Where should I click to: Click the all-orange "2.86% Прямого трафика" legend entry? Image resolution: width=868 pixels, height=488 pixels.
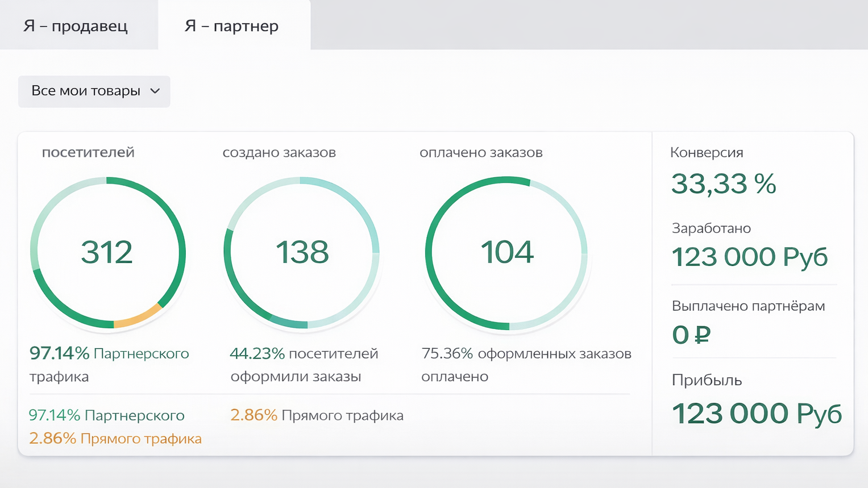pos(115,439)
